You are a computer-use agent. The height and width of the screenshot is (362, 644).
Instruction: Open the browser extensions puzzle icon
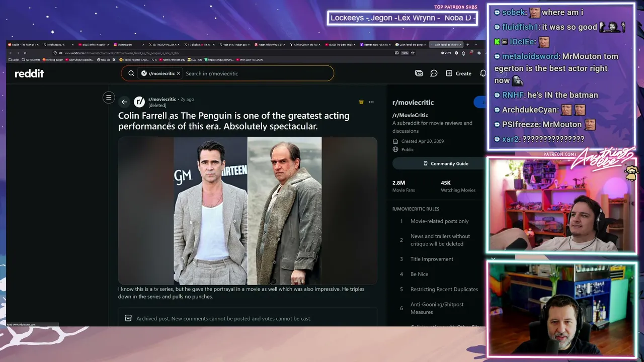coord(464,53)
